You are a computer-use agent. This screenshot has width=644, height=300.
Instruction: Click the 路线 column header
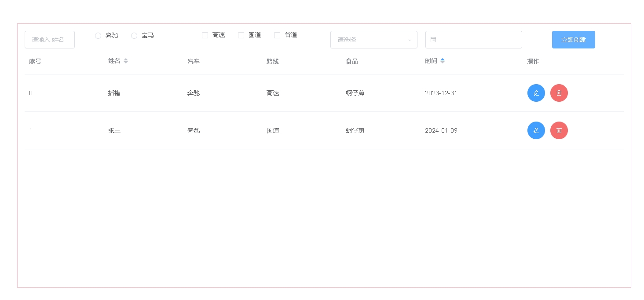coord(273,61)
